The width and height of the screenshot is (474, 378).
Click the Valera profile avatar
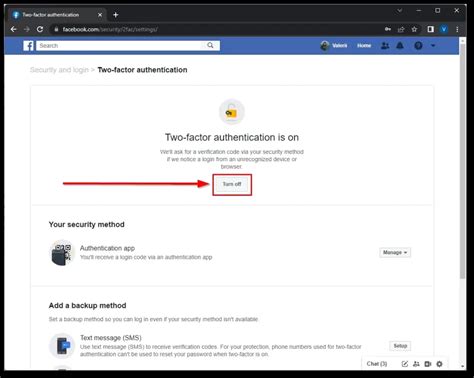tap(325, 46)
